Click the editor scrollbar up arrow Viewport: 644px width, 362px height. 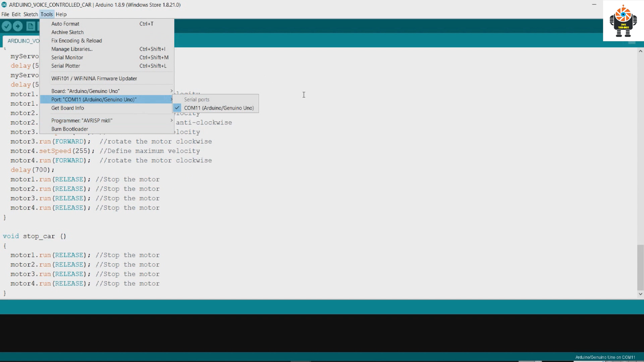tap(640, 51)
